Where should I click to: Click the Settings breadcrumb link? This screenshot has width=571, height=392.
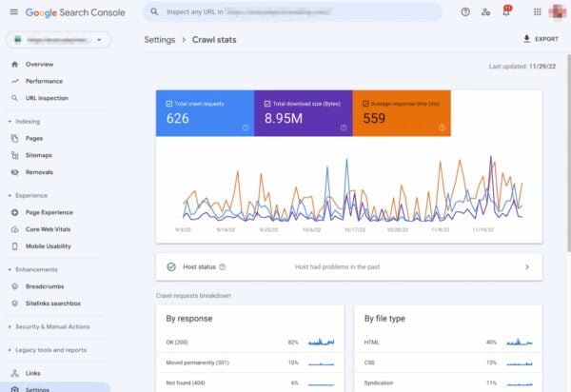click(x=159, y=40)
